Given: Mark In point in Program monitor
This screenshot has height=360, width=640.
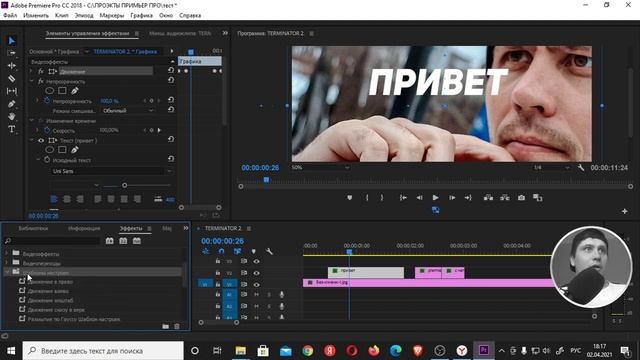Looking at the screenshot, I should click(x=367, y=198).
